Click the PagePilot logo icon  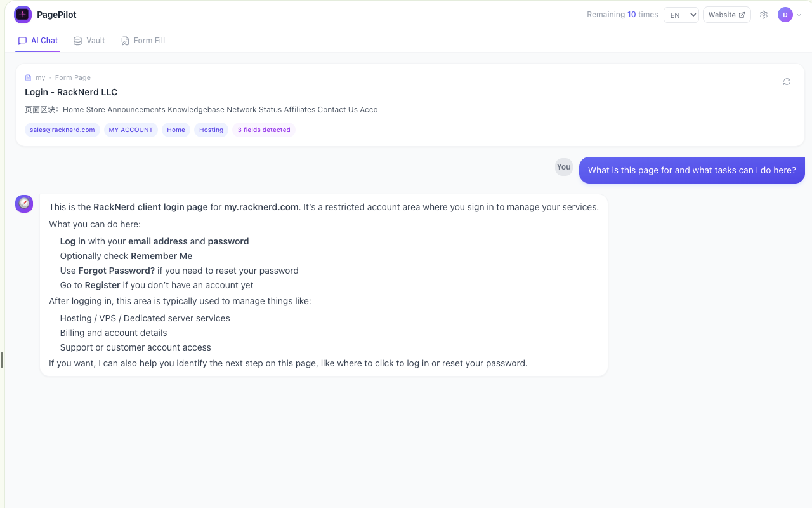23,15
